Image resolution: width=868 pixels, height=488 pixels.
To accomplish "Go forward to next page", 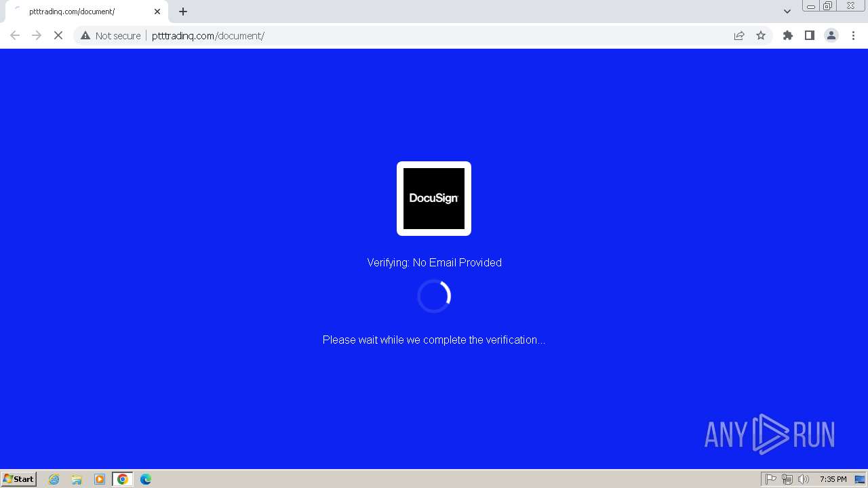I will (x=37, y=35).
